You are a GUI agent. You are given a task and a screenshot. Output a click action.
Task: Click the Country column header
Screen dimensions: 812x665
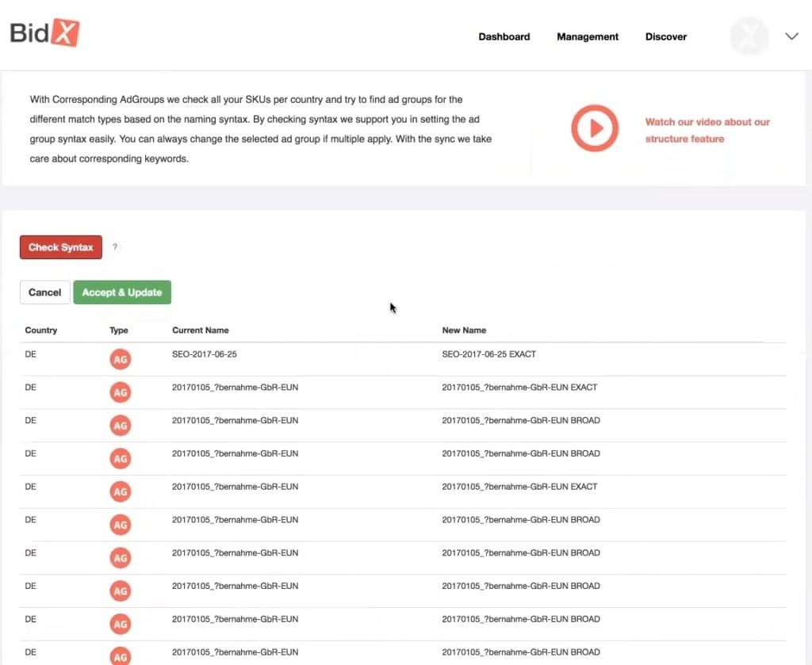pyautogui.click(x=41, y=331)
